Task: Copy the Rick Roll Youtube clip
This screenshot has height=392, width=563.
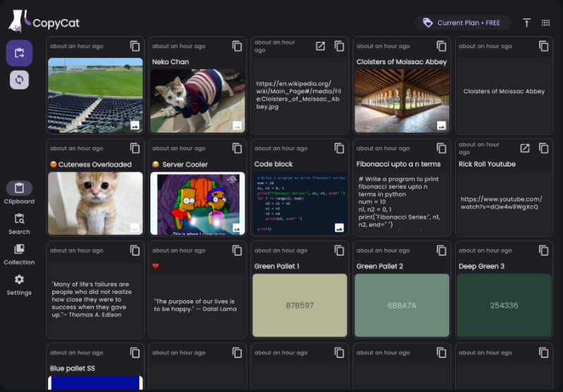Action: point(544,148)
